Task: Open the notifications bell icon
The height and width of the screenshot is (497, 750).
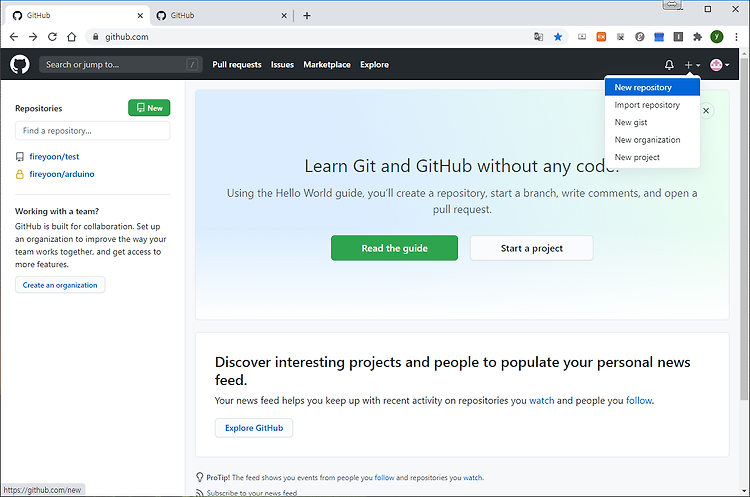Action: click(669, 65)
